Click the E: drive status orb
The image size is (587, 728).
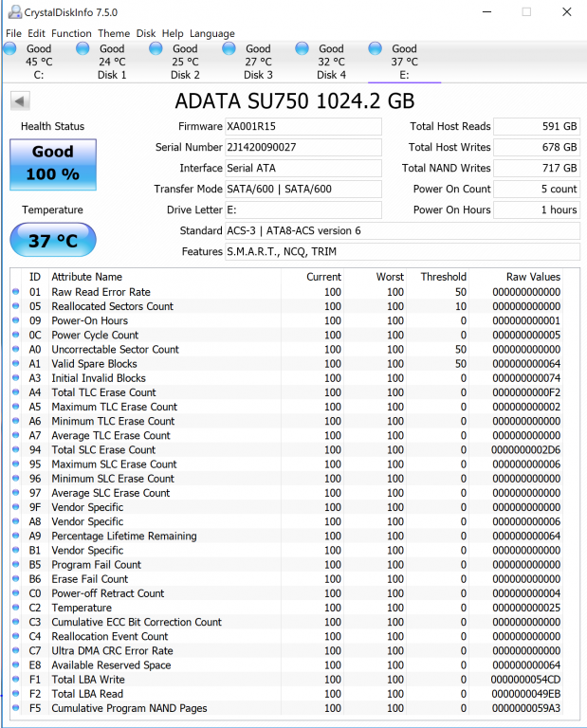click(x=376, y=49)
